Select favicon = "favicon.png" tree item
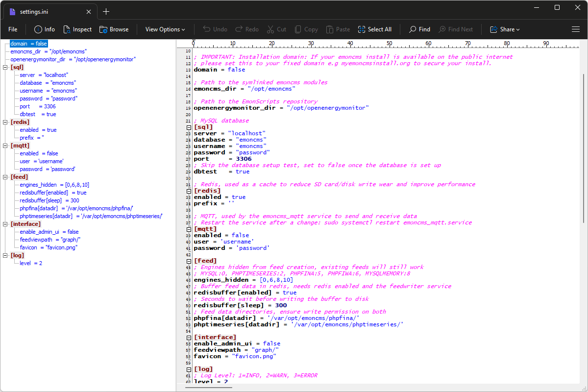The image size is (588, 392). [49, 247]
